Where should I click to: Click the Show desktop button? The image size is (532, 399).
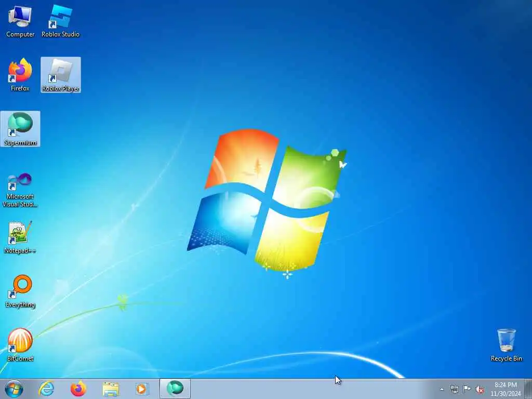tap(528, 389)
